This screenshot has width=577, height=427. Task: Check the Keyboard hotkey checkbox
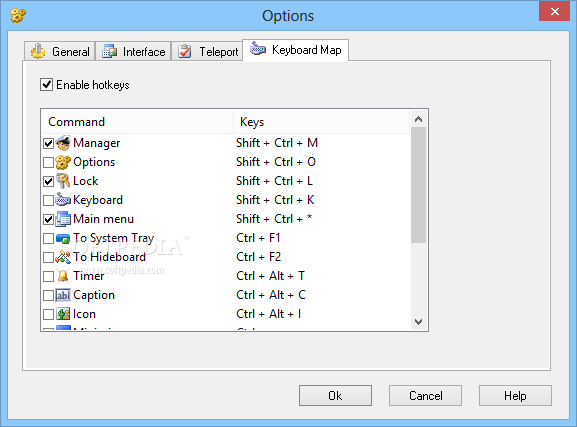[x=49, y=200]
